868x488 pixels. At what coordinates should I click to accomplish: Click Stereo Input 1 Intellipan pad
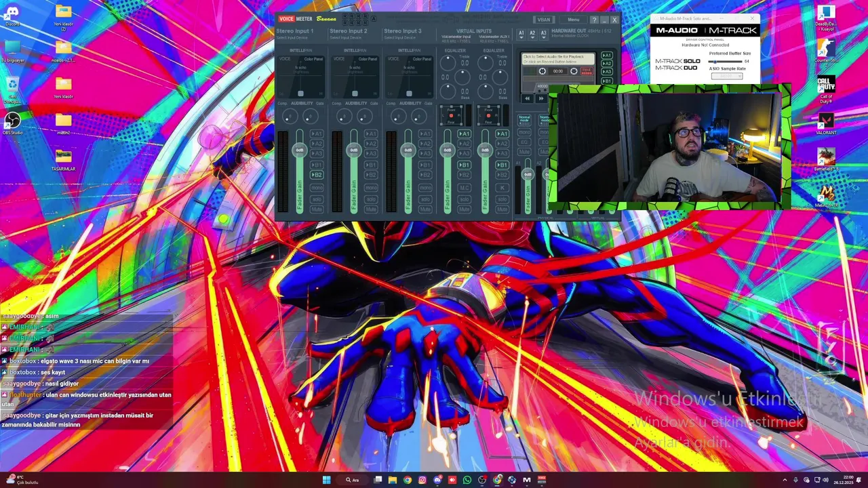point(301,76)
